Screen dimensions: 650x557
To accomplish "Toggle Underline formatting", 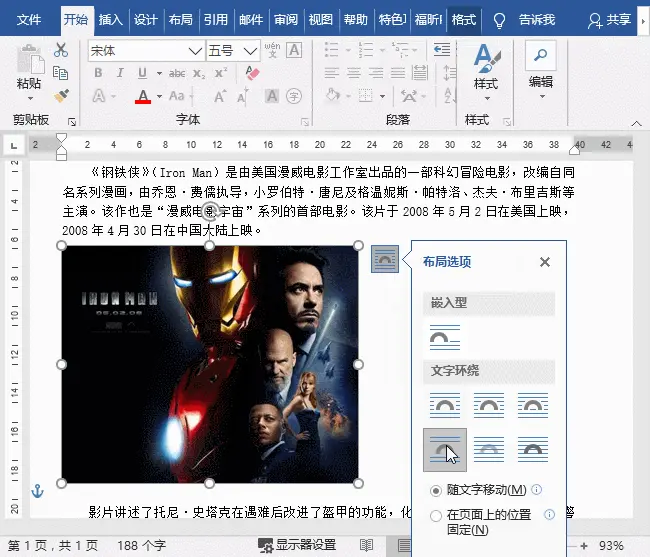I will tap(142, 73).
